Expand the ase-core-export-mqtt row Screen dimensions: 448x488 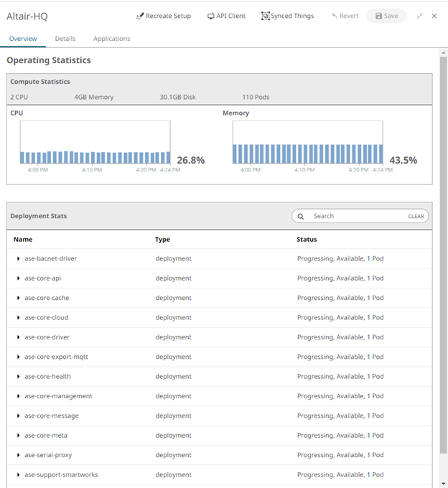18,357
